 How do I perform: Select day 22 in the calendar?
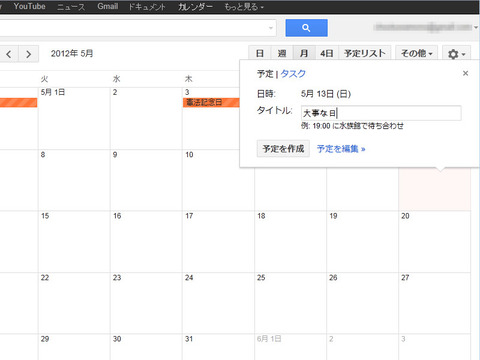click(74, 303)
